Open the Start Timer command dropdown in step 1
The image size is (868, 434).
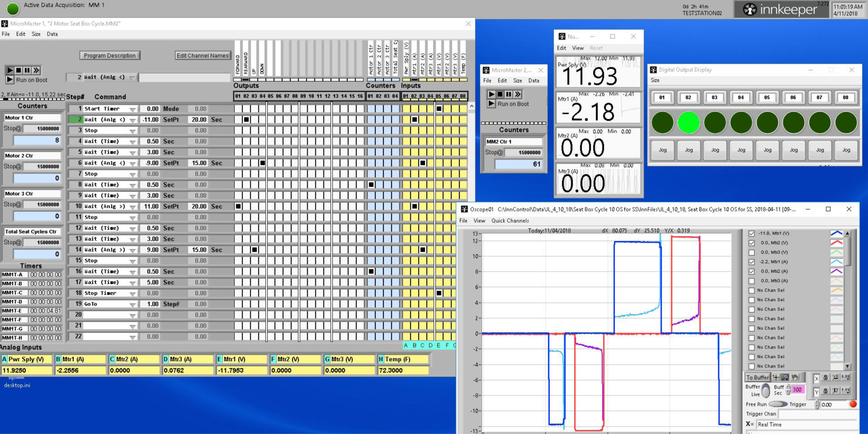tap(133, 109)
